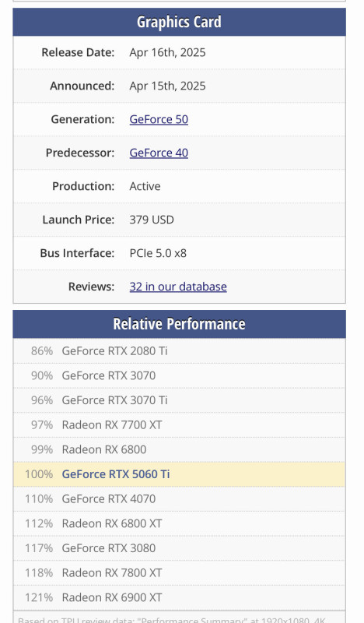The width and height of the screenshot is (364, 623).
Task: Click the Generation label
Action: pyautogui.click(x=82, y=119)
